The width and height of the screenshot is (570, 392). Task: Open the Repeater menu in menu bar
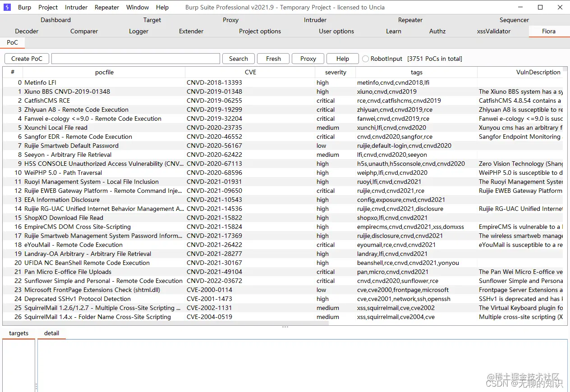107,7
